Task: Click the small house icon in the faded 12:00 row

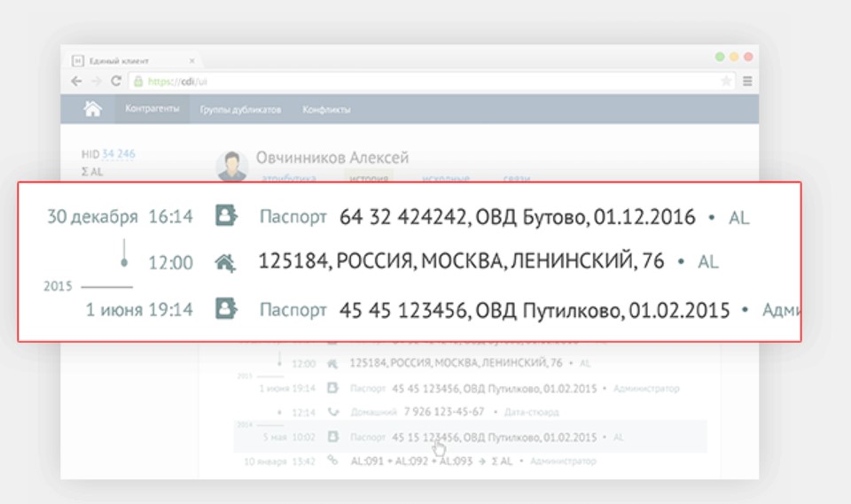Action: coord(332,363)
